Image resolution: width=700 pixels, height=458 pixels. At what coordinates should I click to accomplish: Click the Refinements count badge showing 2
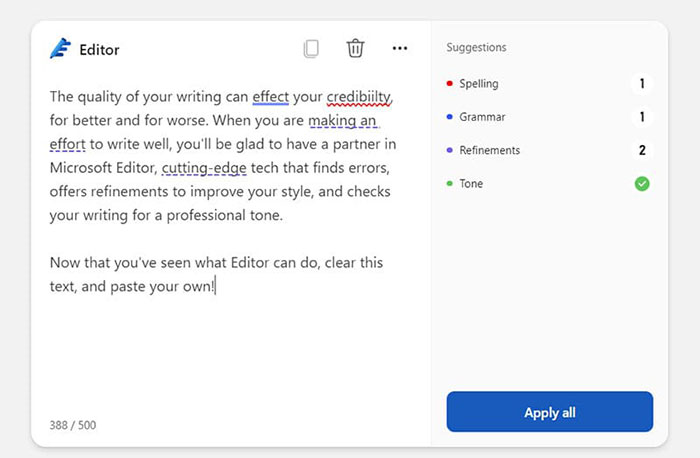coord(642,151)
